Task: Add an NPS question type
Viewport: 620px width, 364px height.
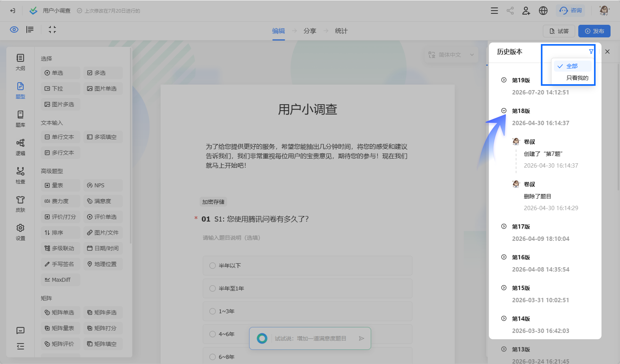Action: 103,185
